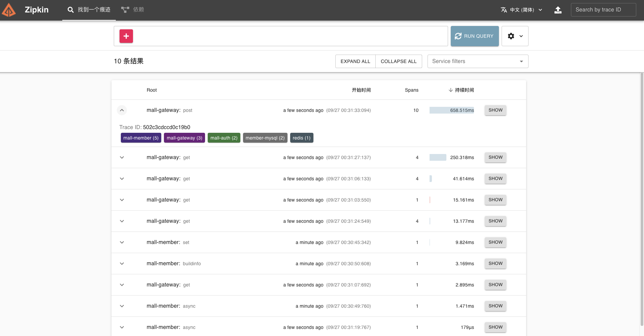
Task: Open the Find a trace tab
Action: click(x=89, y=10)
